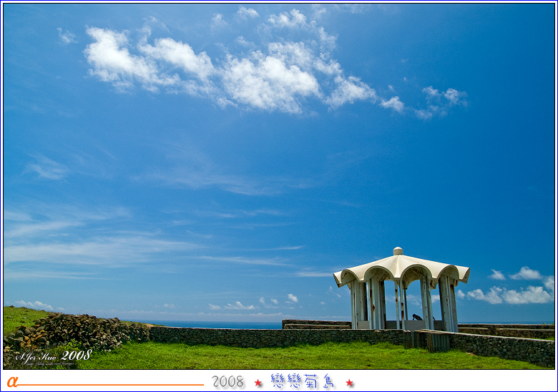Click the finial atop the pavilion
Image resolution: width=558 pixels, height=392 pixels.
[x=398, y=251]
